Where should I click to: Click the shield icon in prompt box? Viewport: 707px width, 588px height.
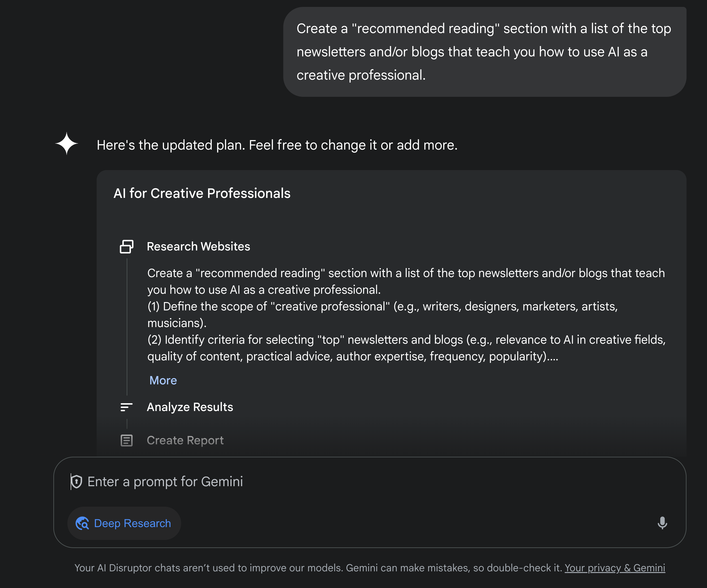pos(77,482)
